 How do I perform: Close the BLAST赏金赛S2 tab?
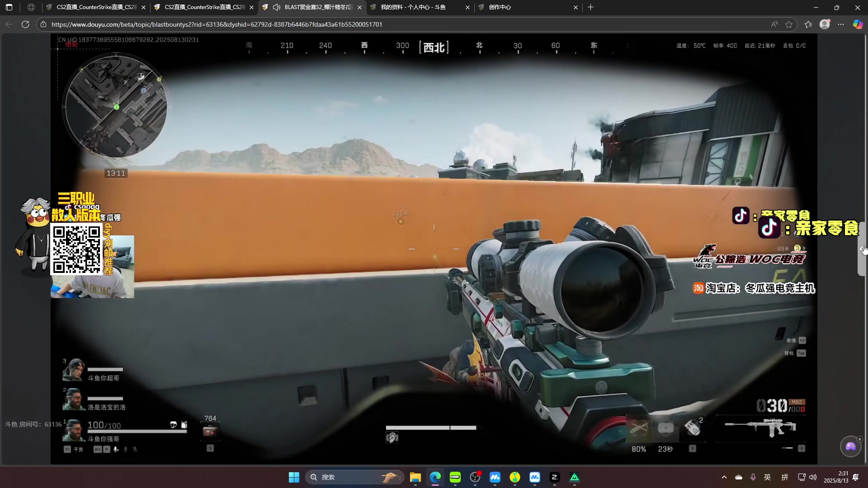click(x=360, y=7)
